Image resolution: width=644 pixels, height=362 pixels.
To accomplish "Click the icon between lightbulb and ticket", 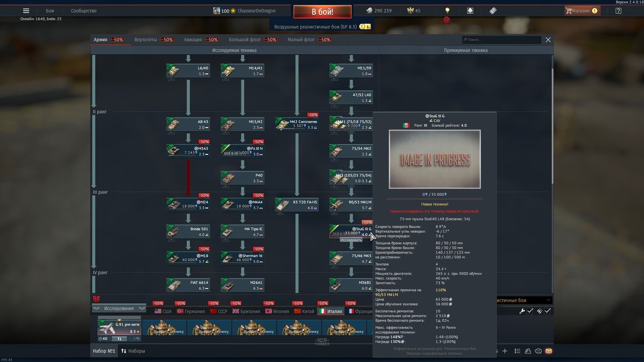I will [x=470, y=11].
